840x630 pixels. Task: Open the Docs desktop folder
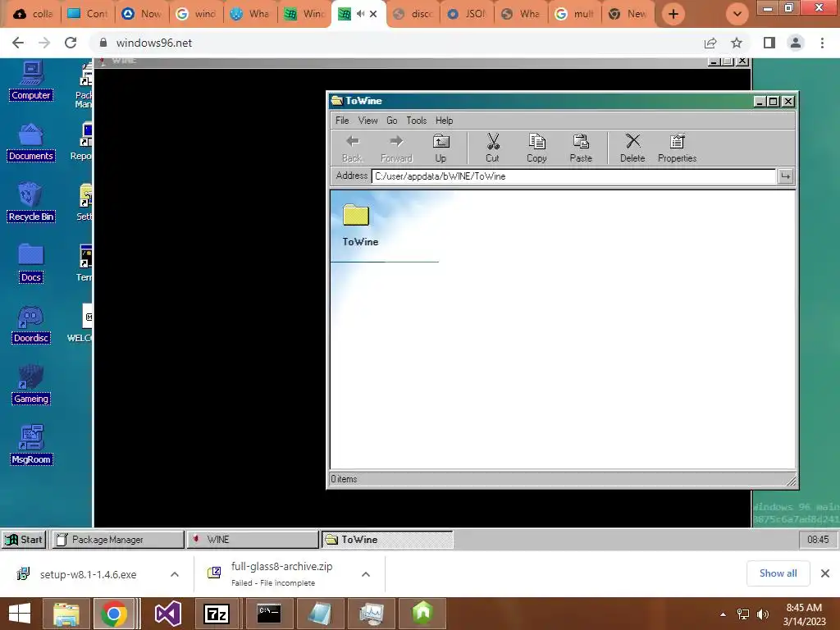pos(31,263)
